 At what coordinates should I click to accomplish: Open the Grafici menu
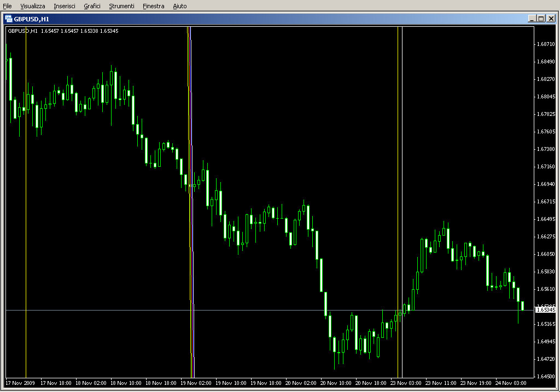(x=92, y=6)
